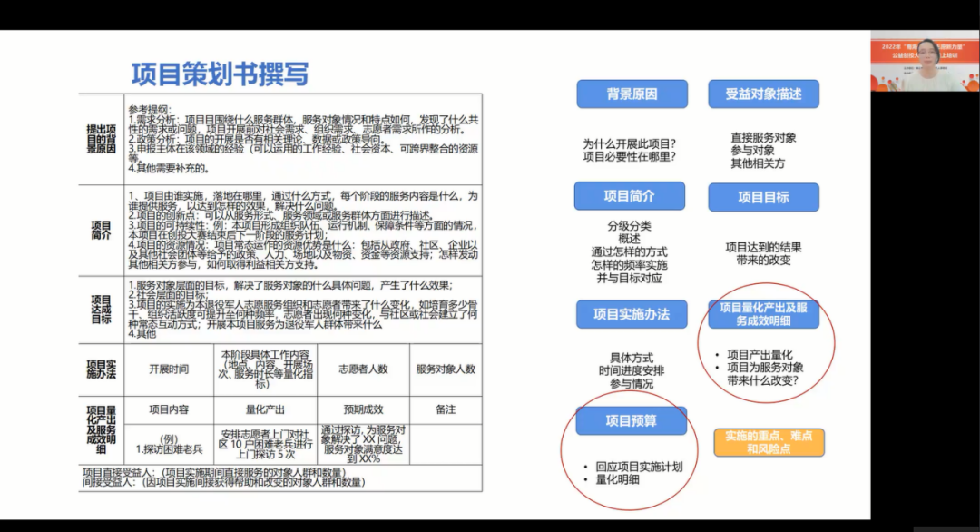This screenshot has width=980, height=532.
Task: Click the cell 安排志愿者上门对社区10户困难老兵
Action: coord(266,445)
